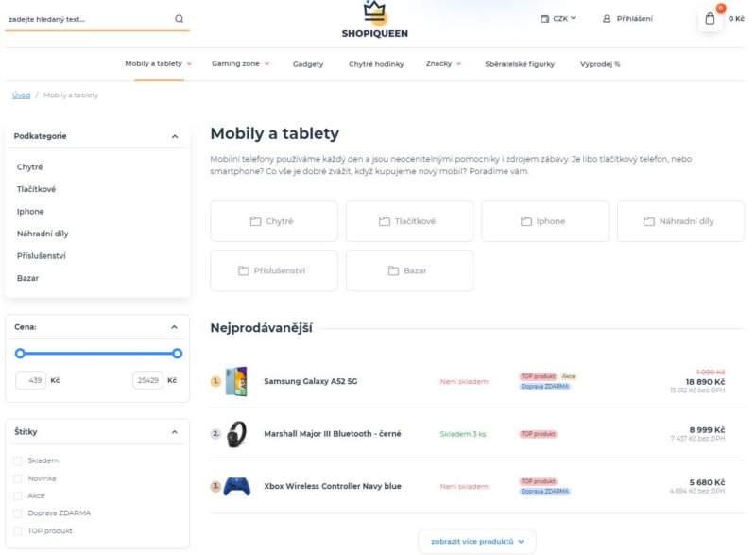Click the maximum price field showing 25429

[147, 380]
